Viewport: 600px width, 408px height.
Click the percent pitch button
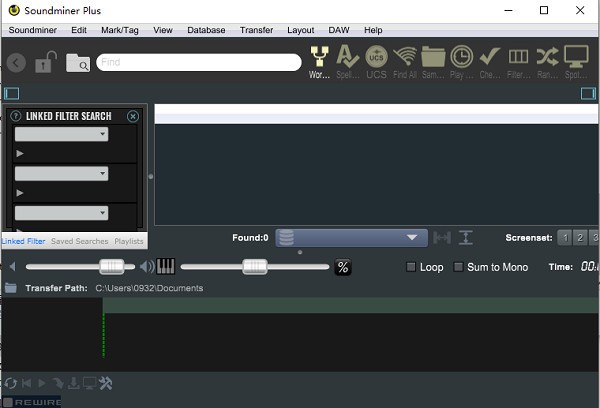click(x=342, y=267)
